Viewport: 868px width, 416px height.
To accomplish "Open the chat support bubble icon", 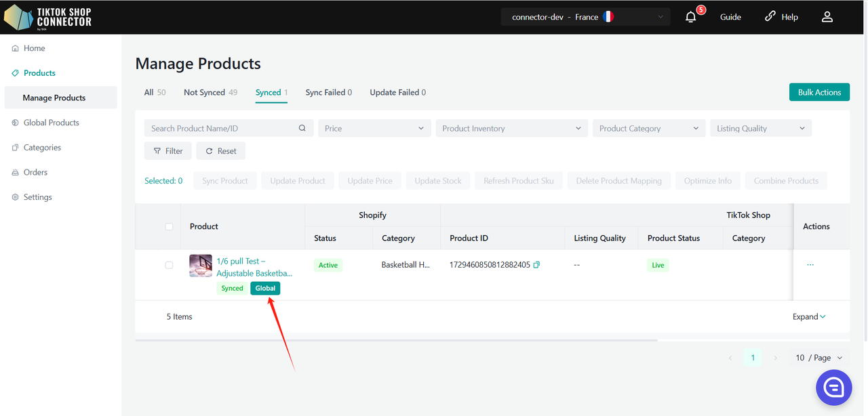I will 833,388.
